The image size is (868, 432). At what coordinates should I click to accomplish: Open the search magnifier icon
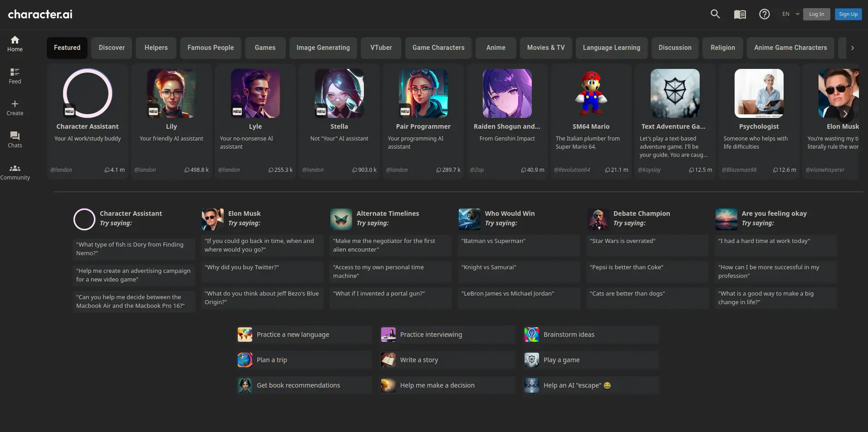(715, 14)
